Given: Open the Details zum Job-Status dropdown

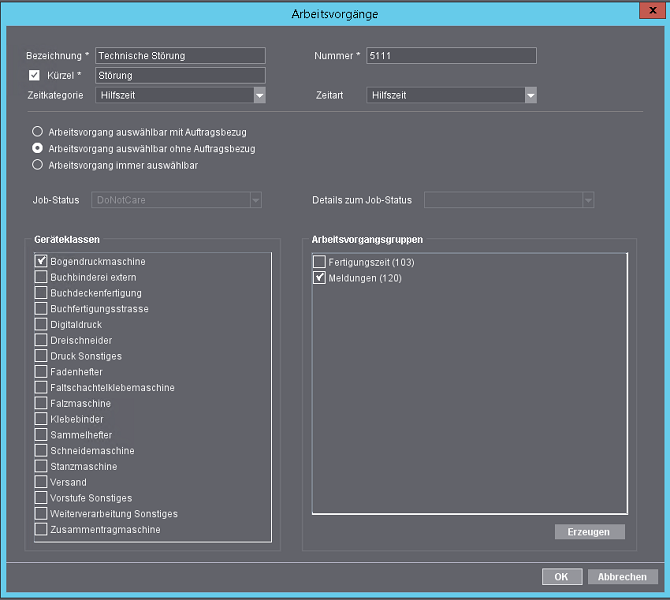Looking at the screenshot, I should (x=588, y=200).
